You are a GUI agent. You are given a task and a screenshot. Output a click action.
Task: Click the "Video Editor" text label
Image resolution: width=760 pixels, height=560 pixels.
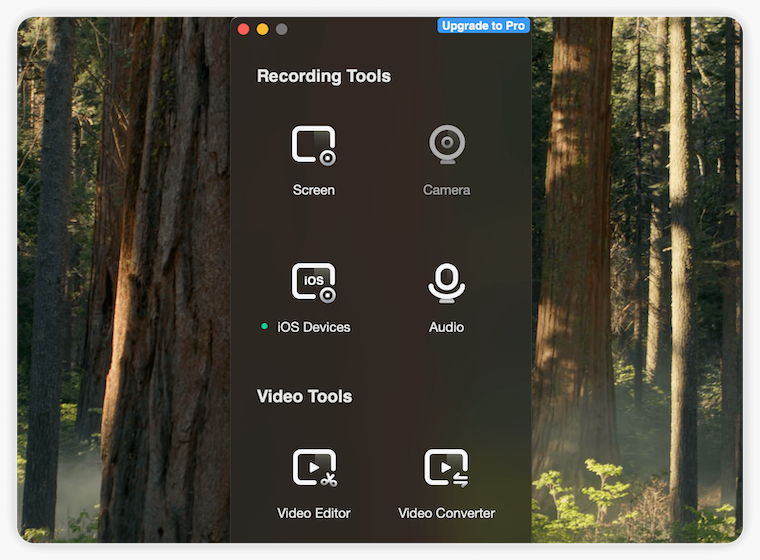(314, 513)
